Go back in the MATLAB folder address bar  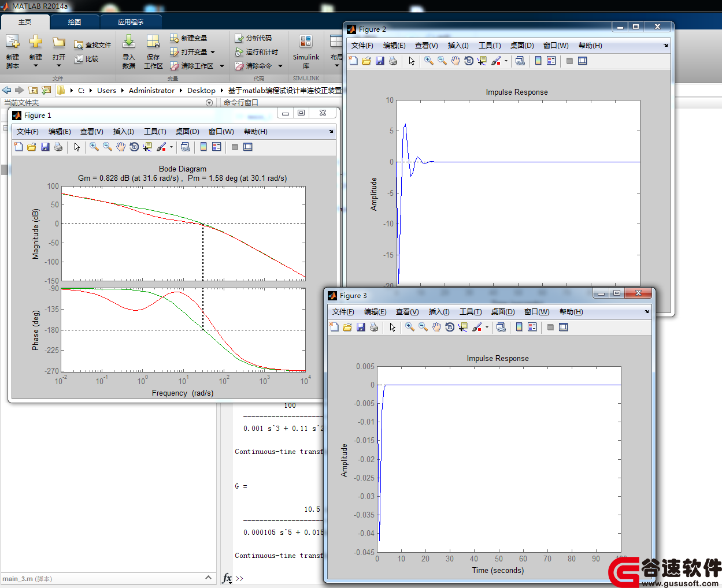point(7,90)
